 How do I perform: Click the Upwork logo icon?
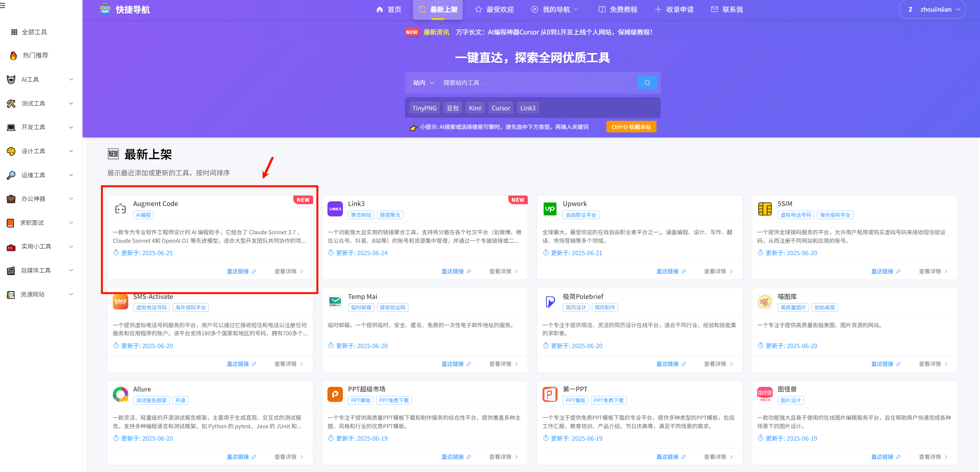pyautogui.click(x=549, y=209)
